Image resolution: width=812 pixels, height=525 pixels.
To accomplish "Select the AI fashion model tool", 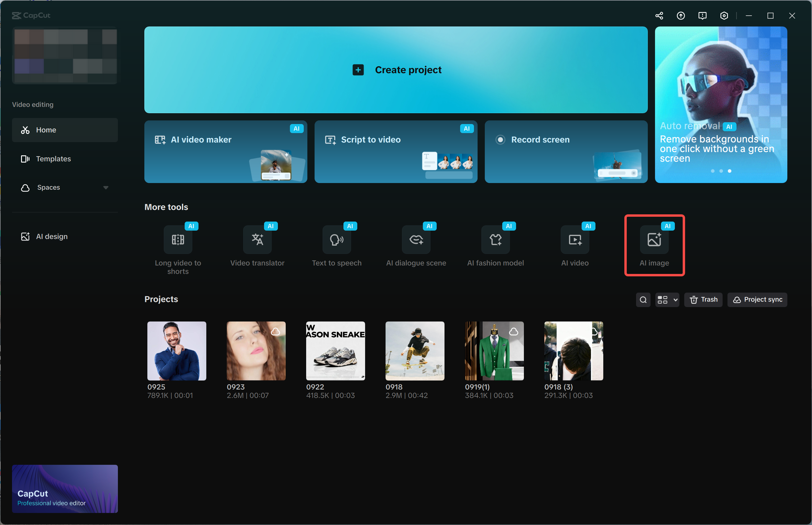I will 495,240.
